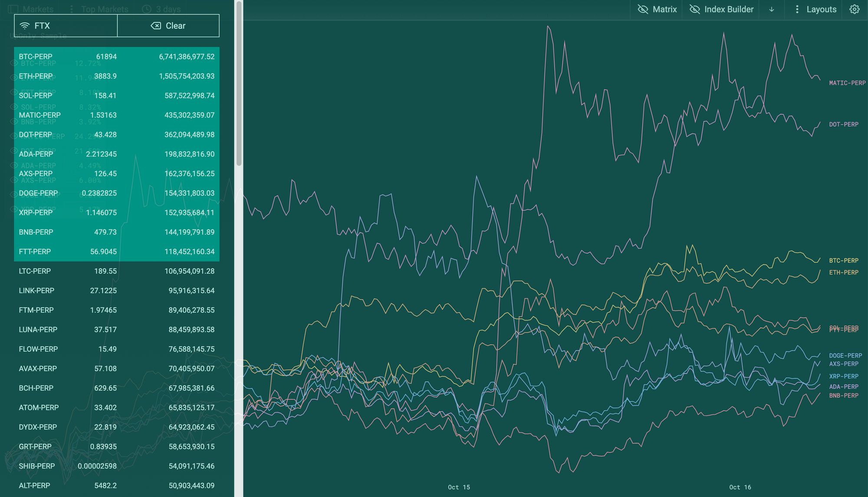This screenshot has height=497, width=868.
Task: Click the crossed-eye icon beside Index Builder
Action: pyautogui.click(x=695, y=10)
